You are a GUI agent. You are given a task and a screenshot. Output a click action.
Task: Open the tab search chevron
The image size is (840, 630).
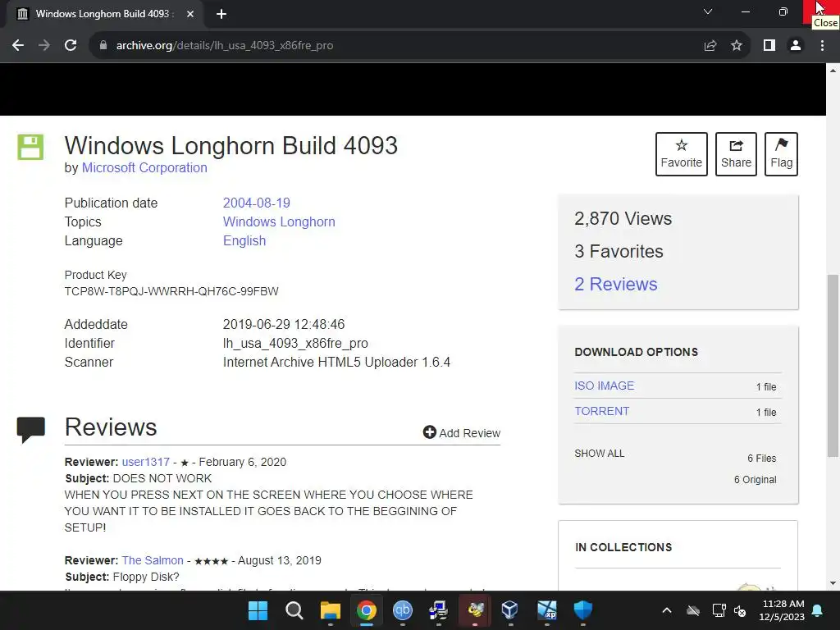pyautogui.click(x=708, y=11)
